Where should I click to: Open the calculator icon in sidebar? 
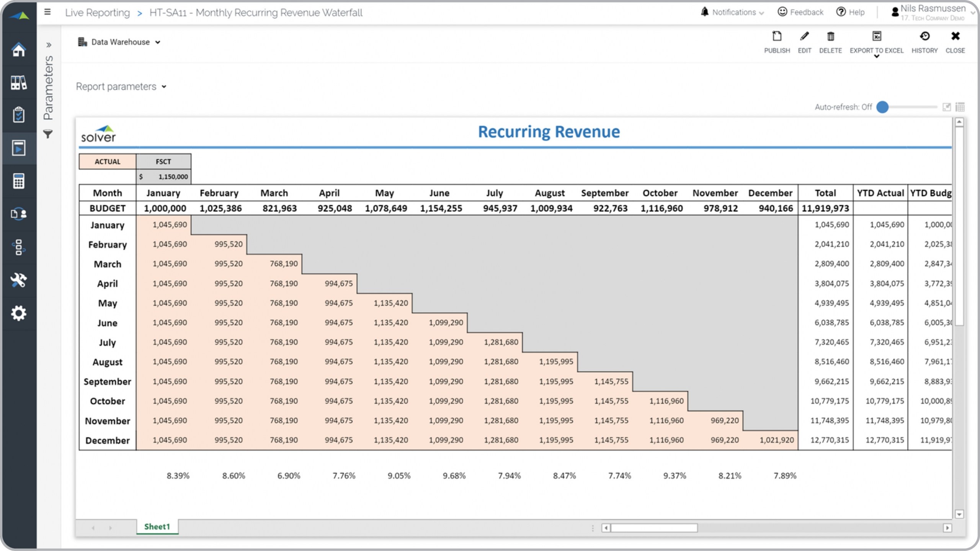(18, 181)
